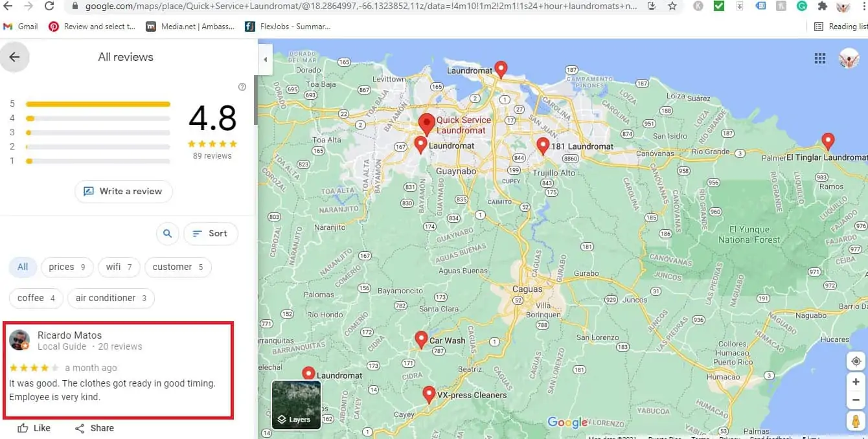Click the 'Trujillo Alto' map label
Viewport: 868px width, 439px height.
(x=554, y=173)
